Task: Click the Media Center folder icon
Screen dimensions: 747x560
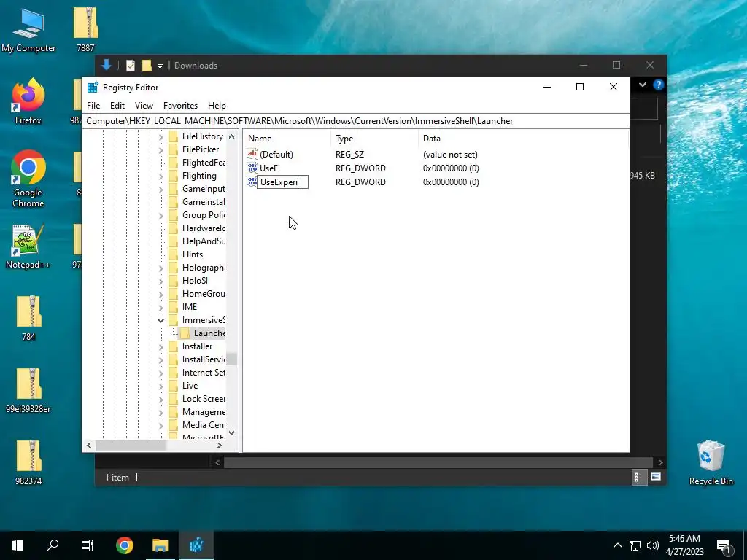Action: pos(174,425)
